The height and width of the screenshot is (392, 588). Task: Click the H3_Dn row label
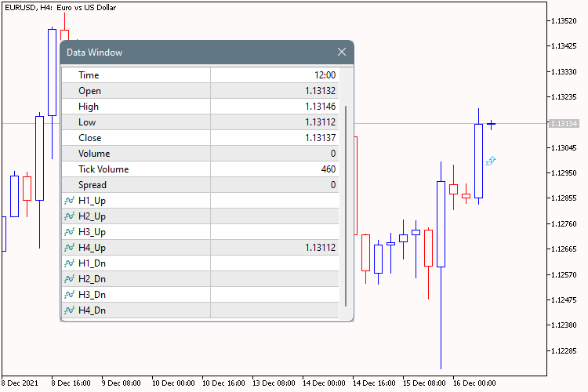(x=92, y=295)
